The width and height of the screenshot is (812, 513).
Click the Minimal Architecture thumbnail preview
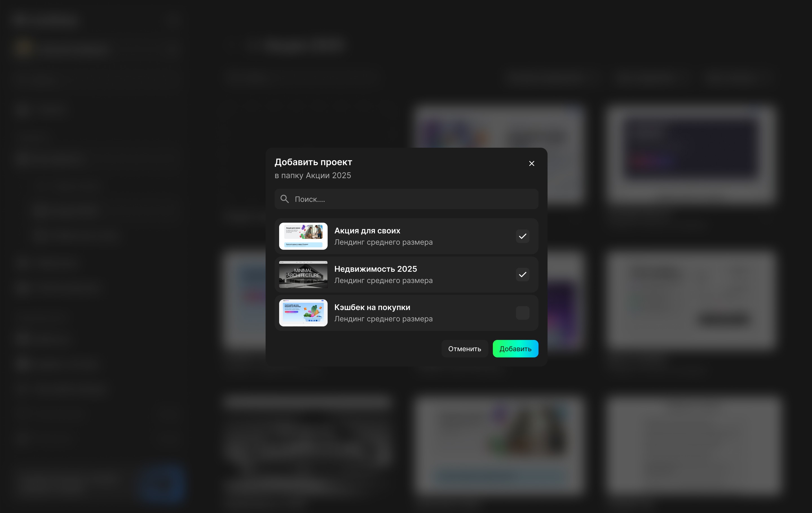[303, 274]
